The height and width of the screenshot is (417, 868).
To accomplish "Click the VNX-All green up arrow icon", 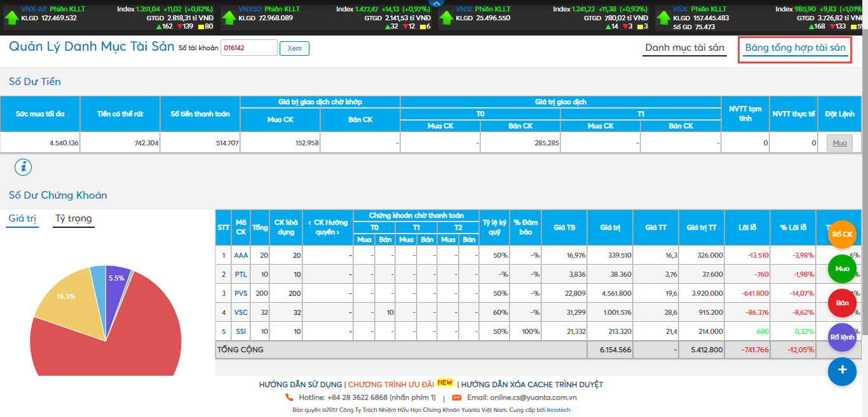I will pos(11,17).
